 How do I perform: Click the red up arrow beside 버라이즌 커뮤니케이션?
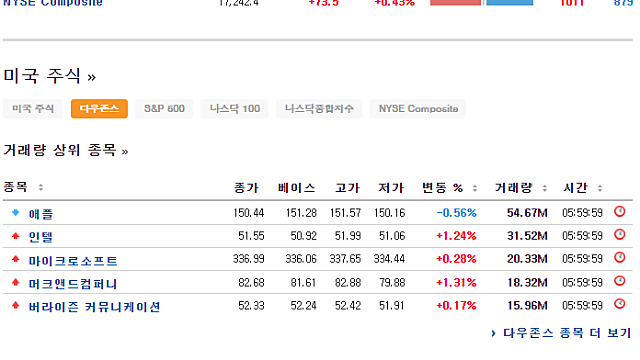point(16,305)
